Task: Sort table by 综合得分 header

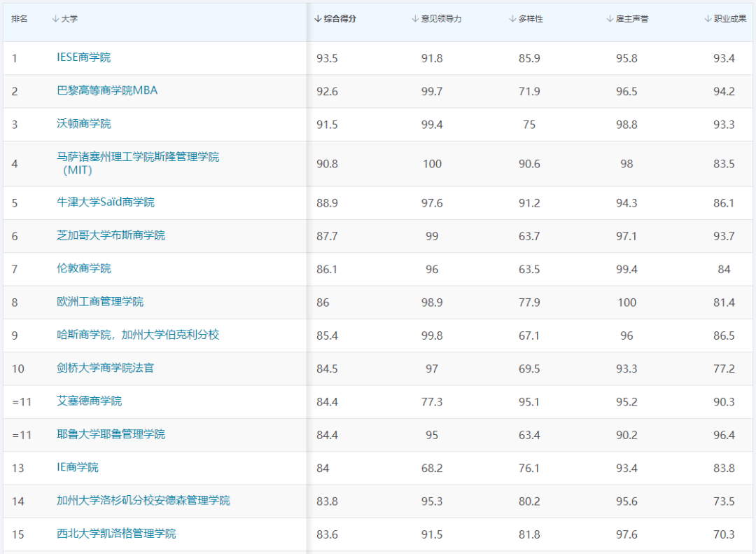Action: [x=339, y=19]
